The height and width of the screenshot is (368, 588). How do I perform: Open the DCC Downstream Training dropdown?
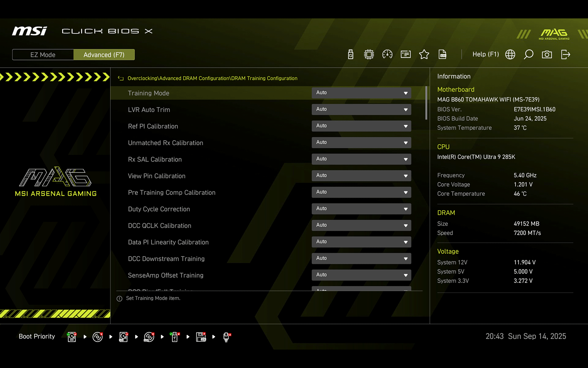pos(361,258)
